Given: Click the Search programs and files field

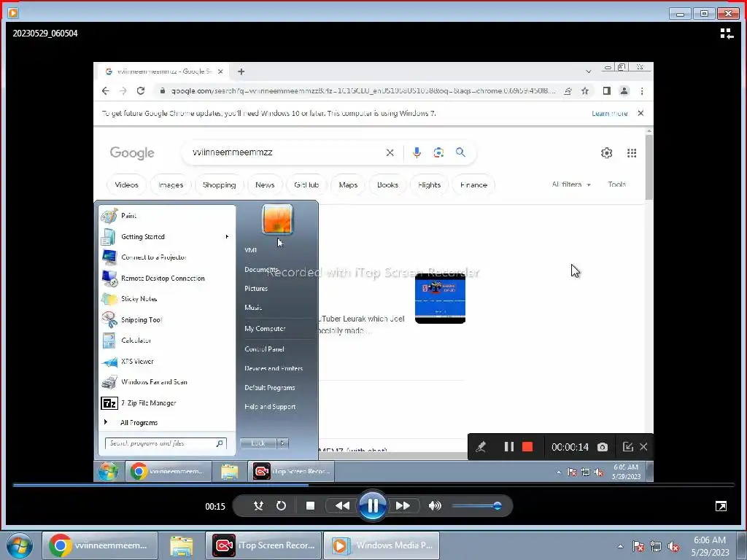Looking at the screenshot, I should click(166, 443).
